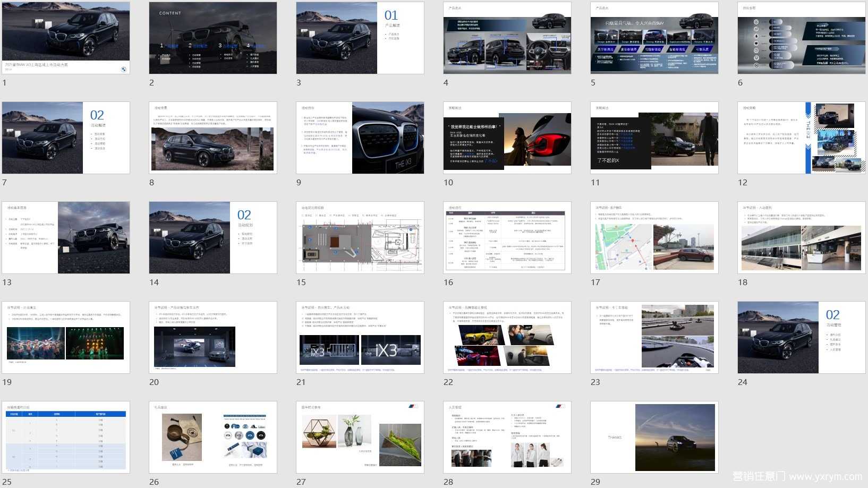Select slide 7 section 02 thumbnail
The width and height of the screenshot is (868, 488).
66,138
